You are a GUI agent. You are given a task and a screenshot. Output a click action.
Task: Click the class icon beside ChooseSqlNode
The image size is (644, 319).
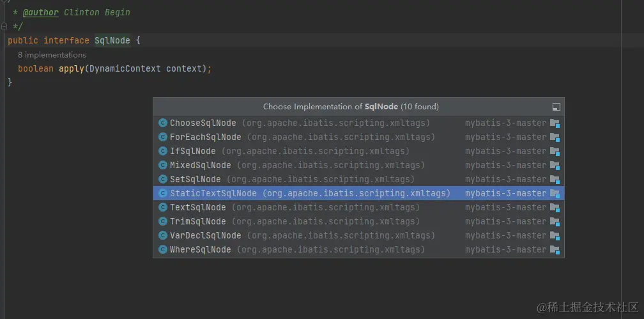pyautogui.click(x=163, y=123)
